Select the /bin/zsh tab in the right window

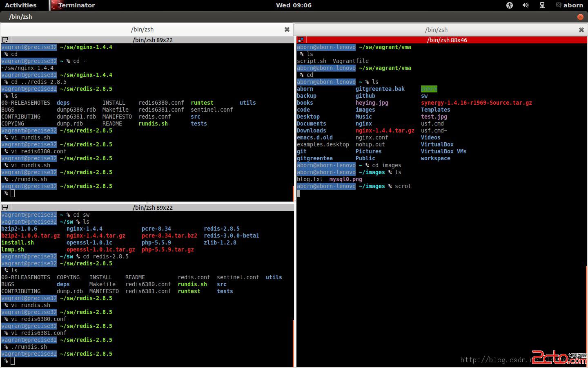[436, 29]
